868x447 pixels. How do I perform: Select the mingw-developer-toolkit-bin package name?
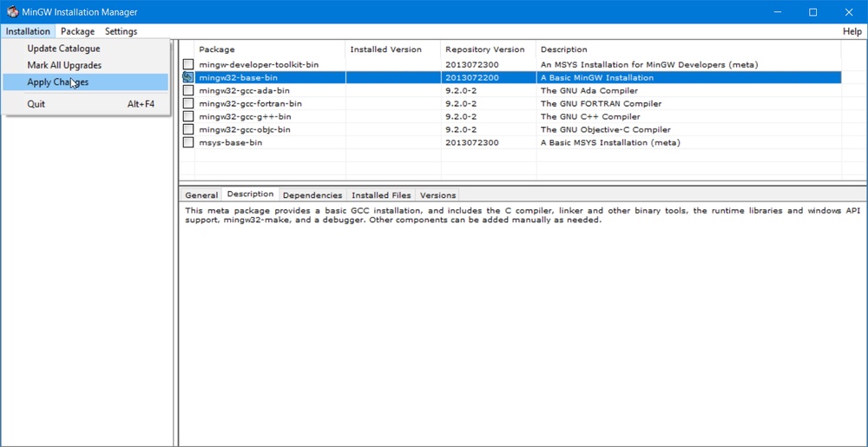[259, 65]
